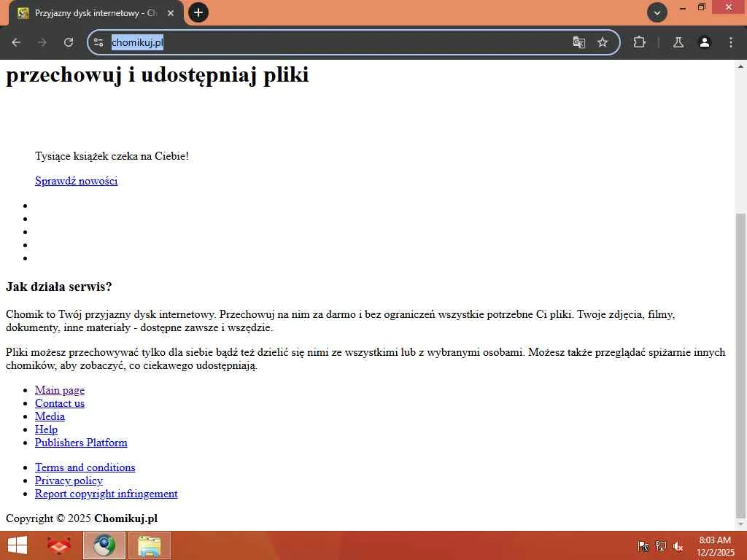747x560 pixels.
Task: Open the extensions puzzle icon
Action: pyautogui.click(x=639, y=42)
